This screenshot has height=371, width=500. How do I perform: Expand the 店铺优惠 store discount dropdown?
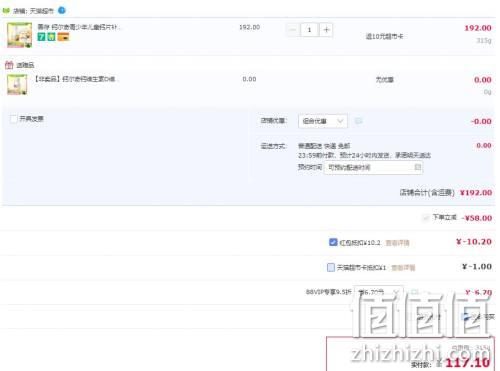[x=323, y=121]
